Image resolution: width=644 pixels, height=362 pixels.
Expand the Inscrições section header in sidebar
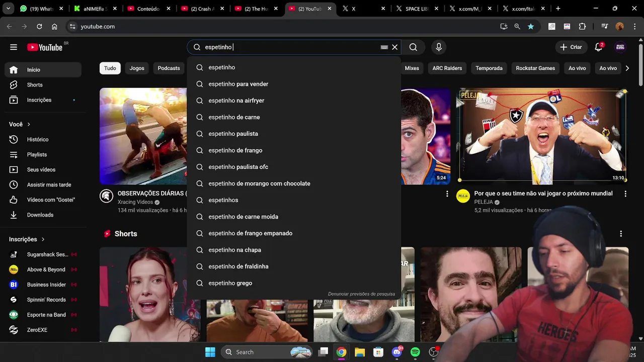[27, 239]
